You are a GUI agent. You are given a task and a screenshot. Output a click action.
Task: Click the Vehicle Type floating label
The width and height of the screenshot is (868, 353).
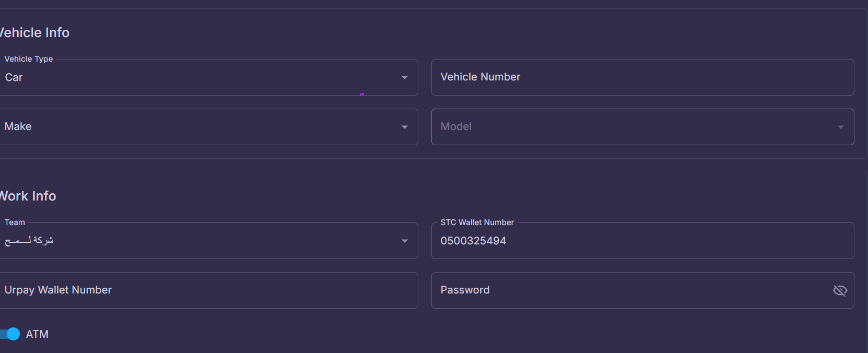point(29,59)
